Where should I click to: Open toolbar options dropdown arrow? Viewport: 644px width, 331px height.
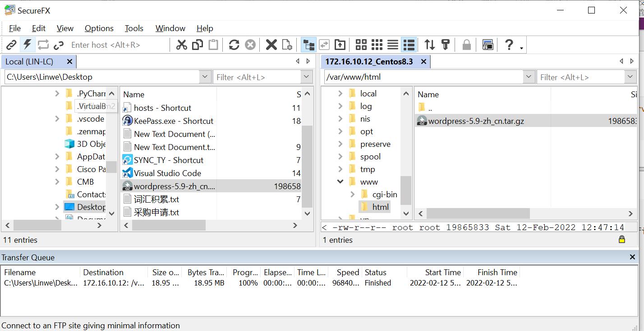522,47
